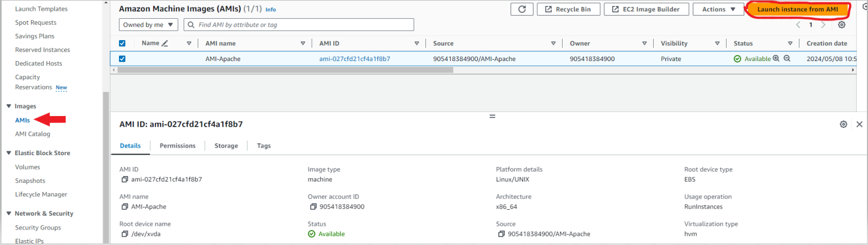
Task: Switch to the Tags tab
Action: coord(264,146)
